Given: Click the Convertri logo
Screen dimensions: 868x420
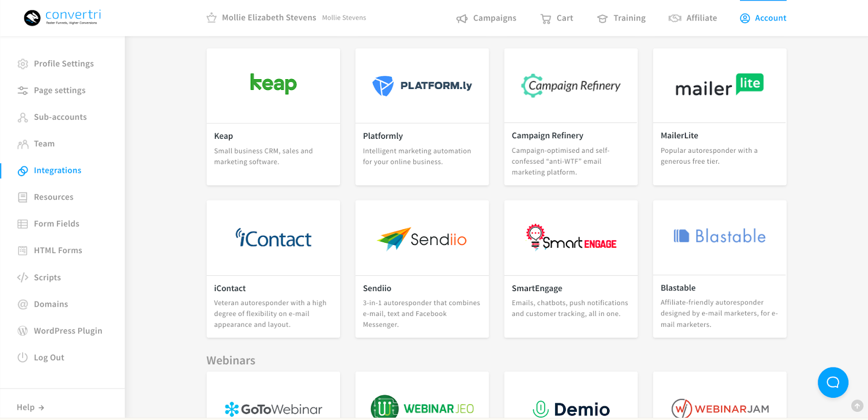Looking at the screenshot, I should pos(62,17).
